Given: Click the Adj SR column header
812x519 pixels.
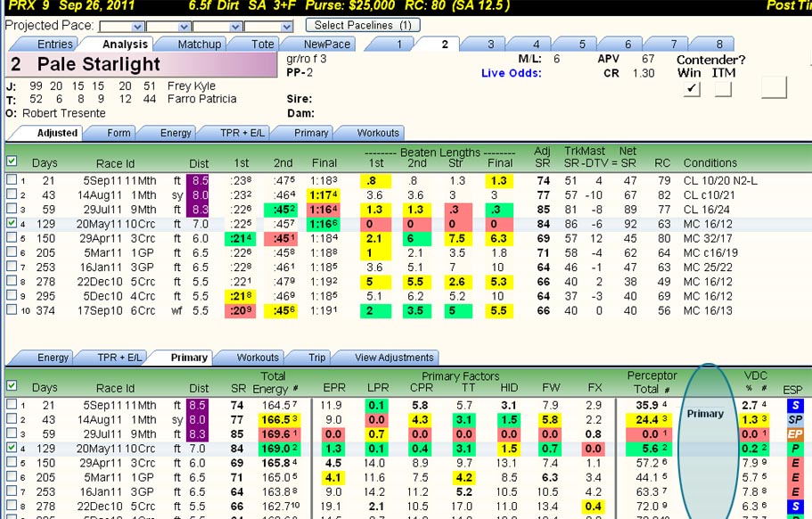Looking at the screenshot, I should click(x=542, y=157).
